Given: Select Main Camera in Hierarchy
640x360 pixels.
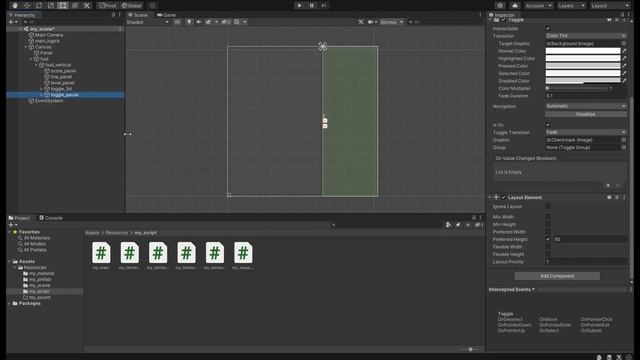Looking at the screenshot, I should (49, 35).
